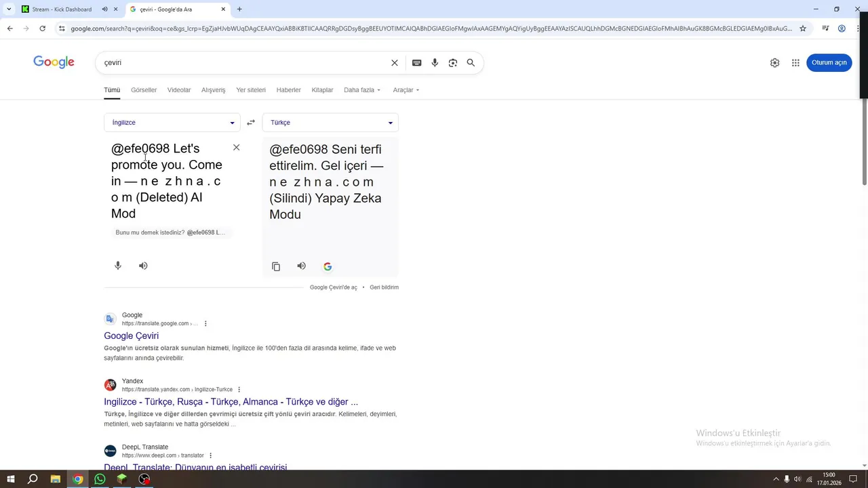
Task: Expand the Araçlar options
Action: (x=406, y=90)
